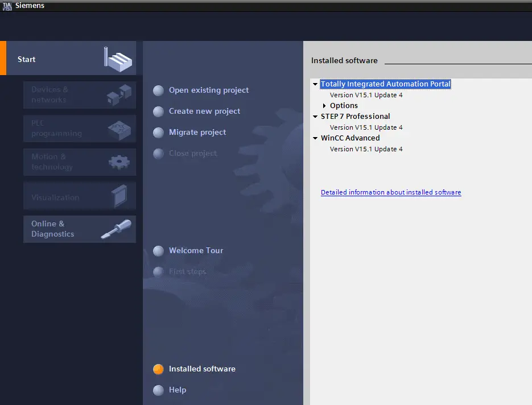Click the Start portal factory icon
The width and height of the screenshot is (532, 405).
pyautogui.click(x=118, y=59)
